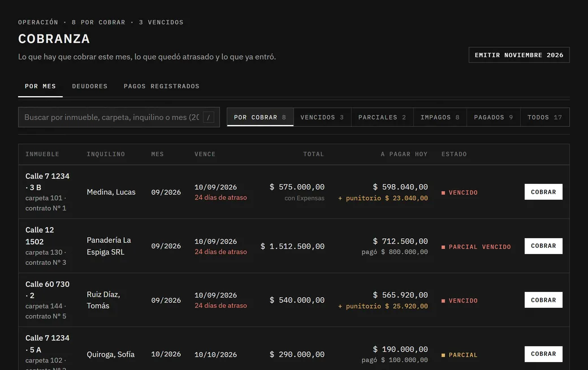Click the PARCIAL status of Quiroga, Sofía
Image resolution: width=588 pixels, height=370 pixels.
tap(459, 355)
